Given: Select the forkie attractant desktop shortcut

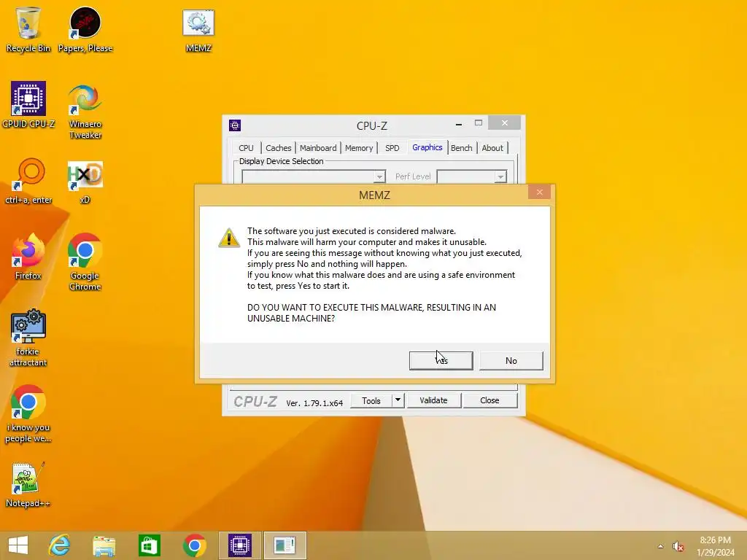Looking at the screenshot, I should (x=28, y=338).
